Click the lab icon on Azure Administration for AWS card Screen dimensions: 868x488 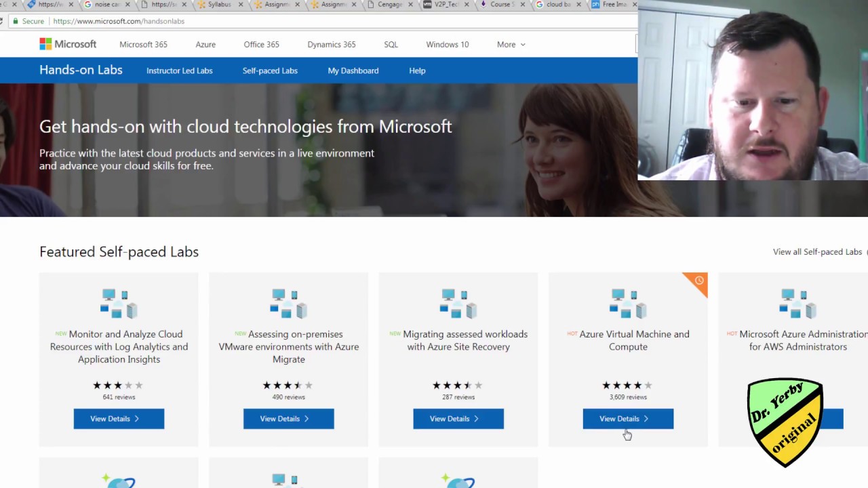(798, 303)
